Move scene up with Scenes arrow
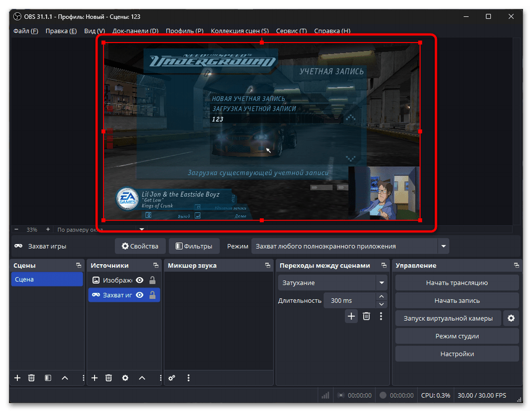The image size is (532, 412). pos(65,378)
